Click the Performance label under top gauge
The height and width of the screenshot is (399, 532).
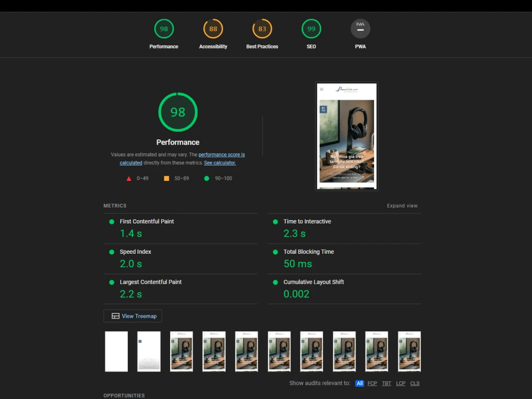point(164,46)
